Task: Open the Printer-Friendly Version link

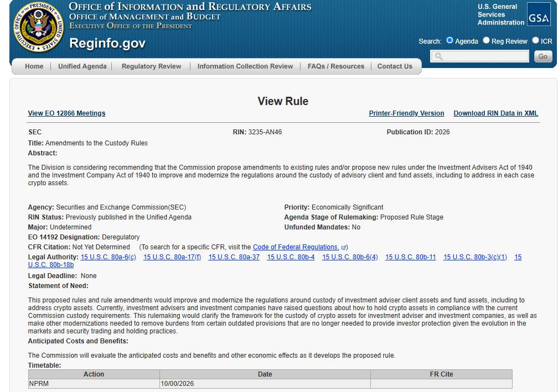Action: (406, 113)
